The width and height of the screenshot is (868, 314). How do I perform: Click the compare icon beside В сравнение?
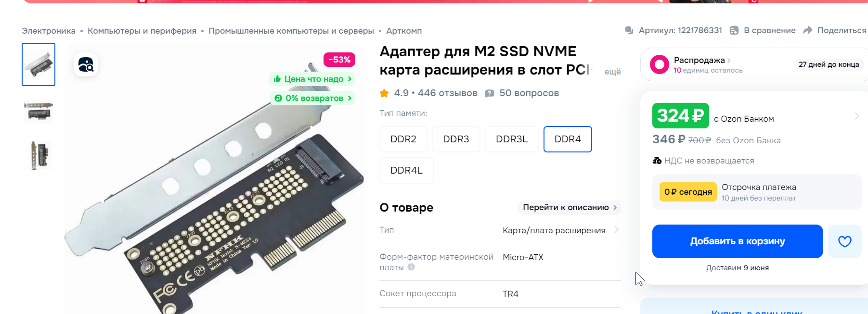734,30
